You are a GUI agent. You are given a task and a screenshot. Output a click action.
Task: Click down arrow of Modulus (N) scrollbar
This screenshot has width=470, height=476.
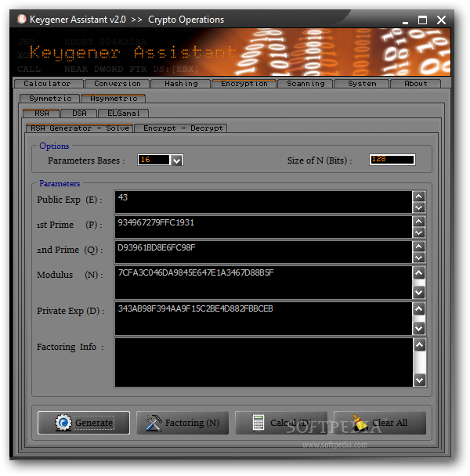click(x=419, y=293)
